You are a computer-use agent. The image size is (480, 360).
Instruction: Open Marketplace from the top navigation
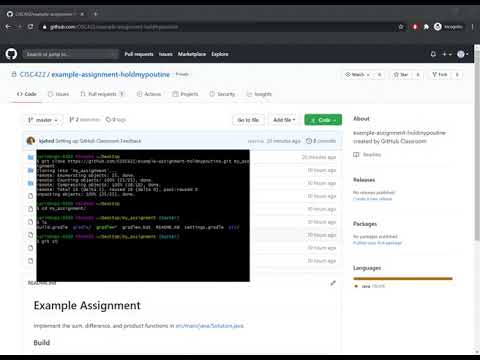pyautogui.click(x=192, y=54)
